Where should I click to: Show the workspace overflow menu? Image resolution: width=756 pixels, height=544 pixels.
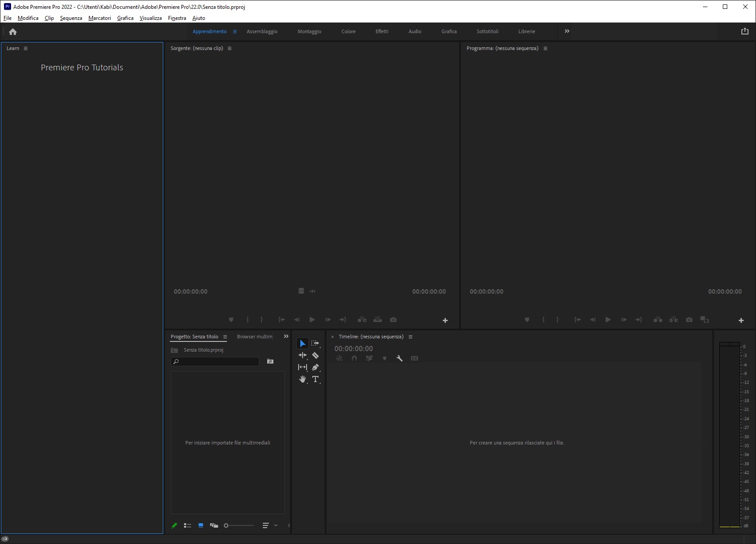coord(567,31)
